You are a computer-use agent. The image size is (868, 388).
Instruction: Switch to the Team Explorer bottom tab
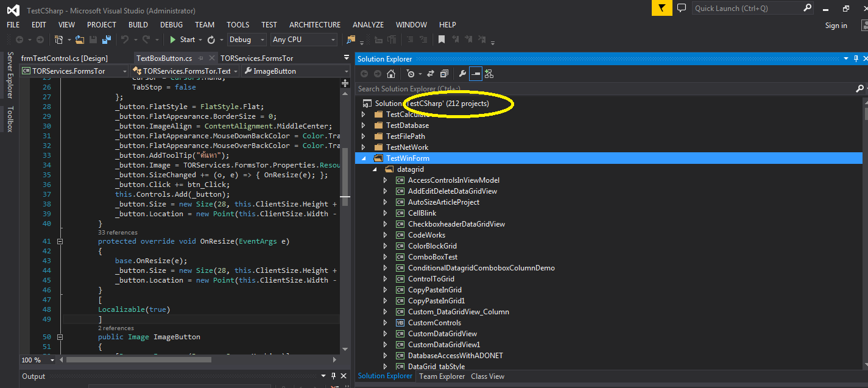coord(442,376)
